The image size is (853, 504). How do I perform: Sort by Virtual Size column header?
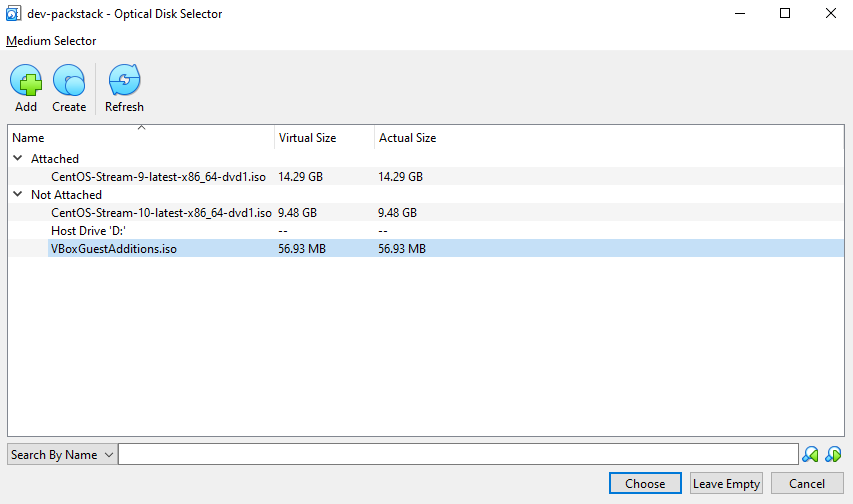[x=322, y=138]
